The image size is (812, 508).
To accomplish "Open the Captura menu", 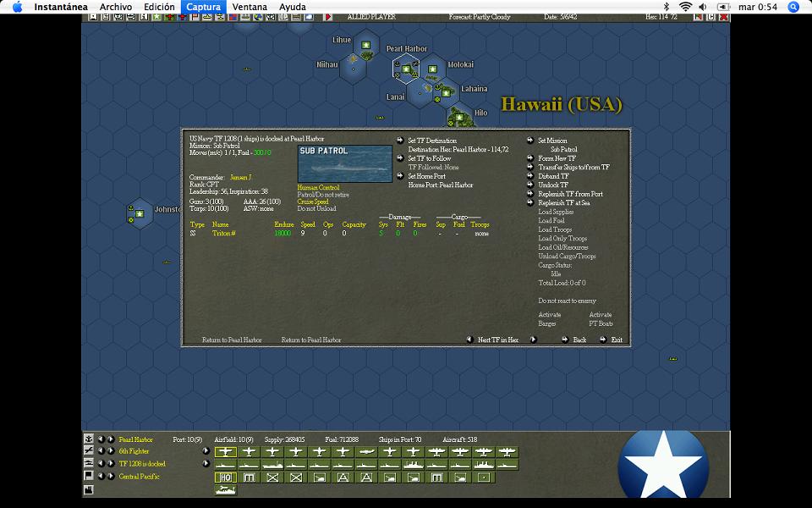I will coord(204,7).
